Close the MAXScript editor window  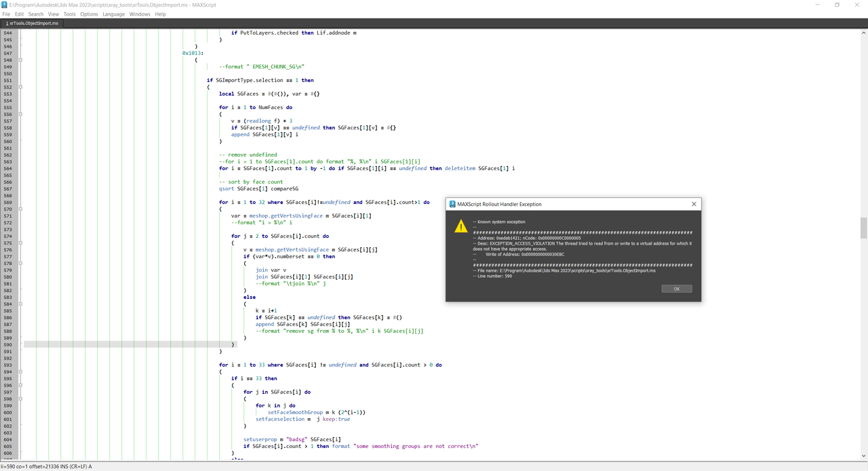pyautogui.click(x=856, y=5)
